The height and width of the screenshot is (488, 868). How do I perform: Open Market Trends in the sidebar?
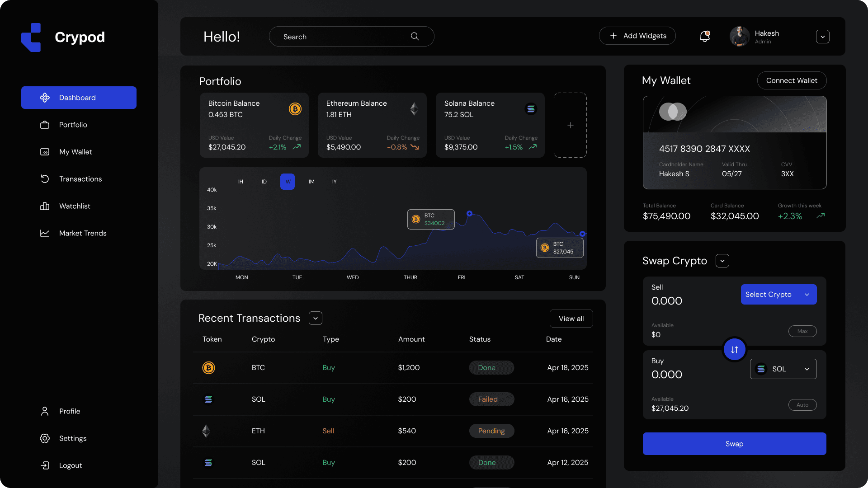(83, 233)
